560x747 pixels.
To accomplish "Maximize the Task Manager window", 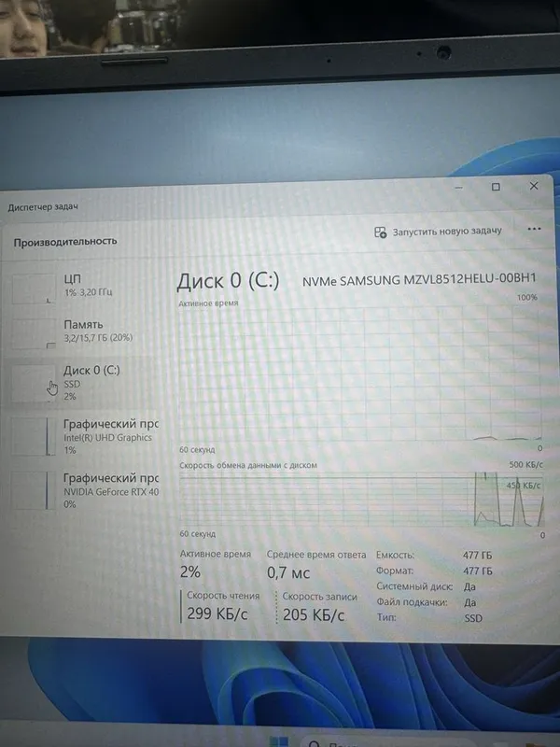I will click(496, 187).
